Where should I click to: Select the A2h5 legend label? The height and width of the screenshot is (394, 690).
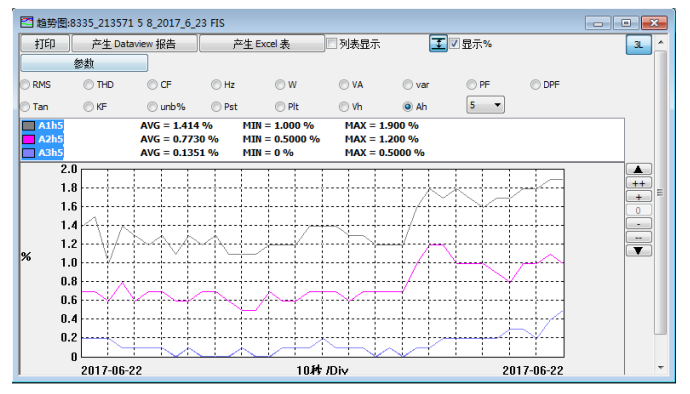(x=51, y=140)
